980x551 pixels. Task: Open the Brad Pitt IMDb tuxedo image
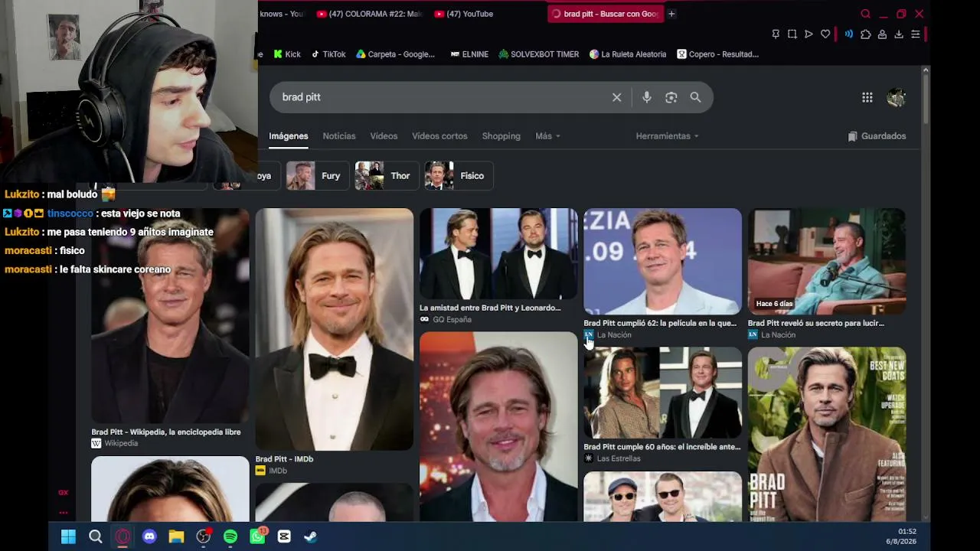pos(335,329)
